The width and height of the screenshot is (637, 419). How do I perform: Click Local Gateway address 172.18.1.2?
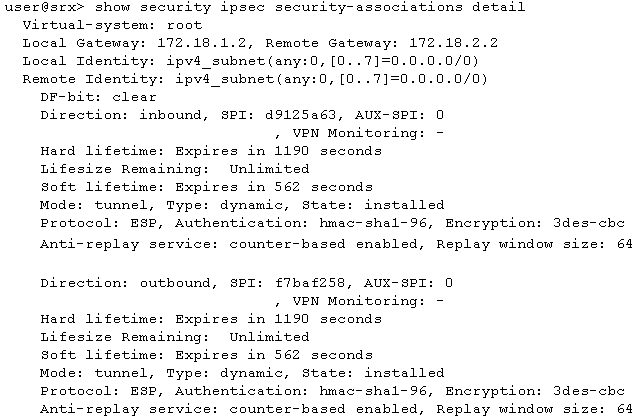tap(206, 43)
